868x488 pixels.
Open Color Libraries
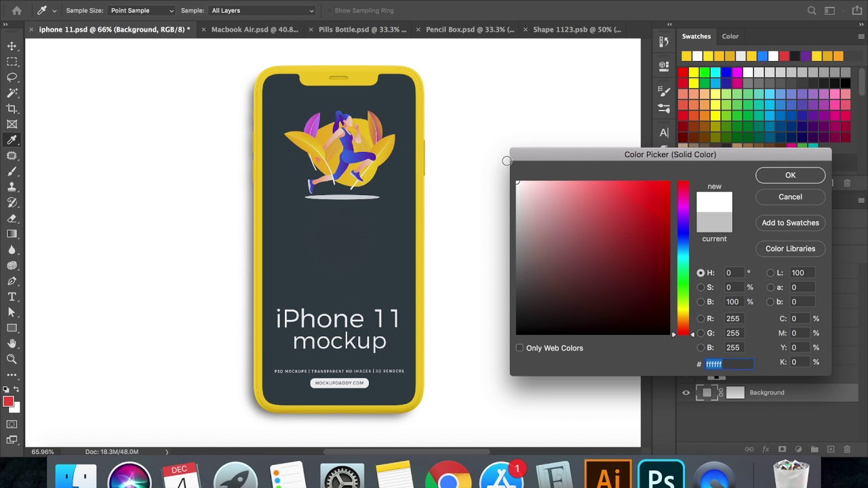[791, 249]
